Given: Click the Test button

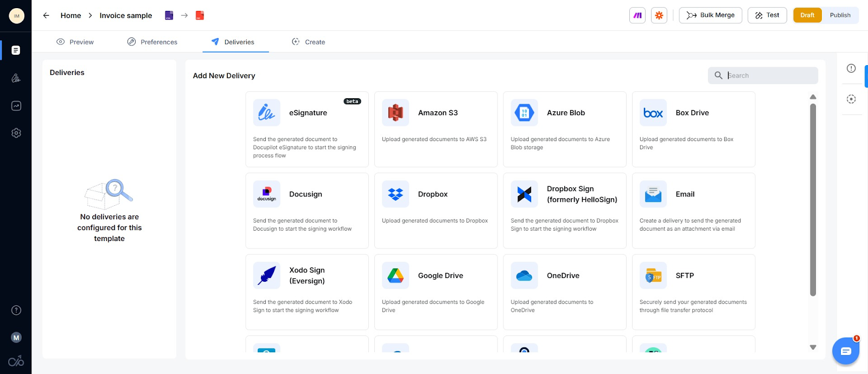Looking at the screenshot, I should click(x=767, y=15).
